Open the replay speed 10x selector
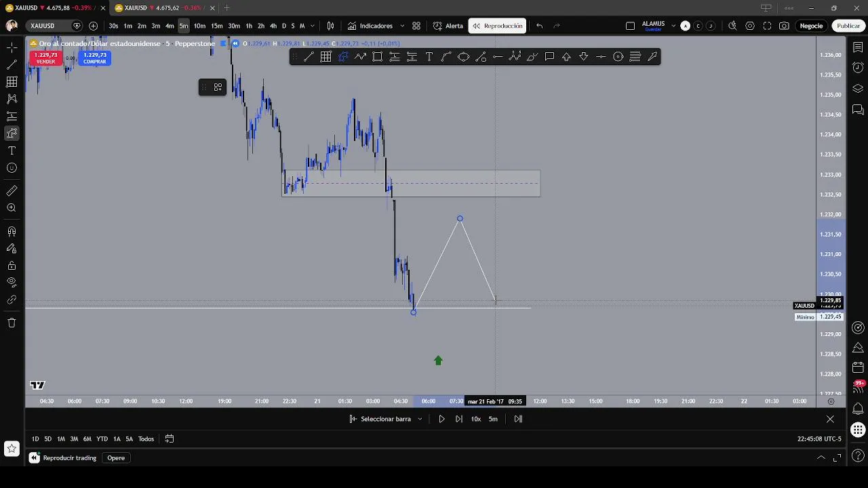Screen dimensions: 868x488 475,419
